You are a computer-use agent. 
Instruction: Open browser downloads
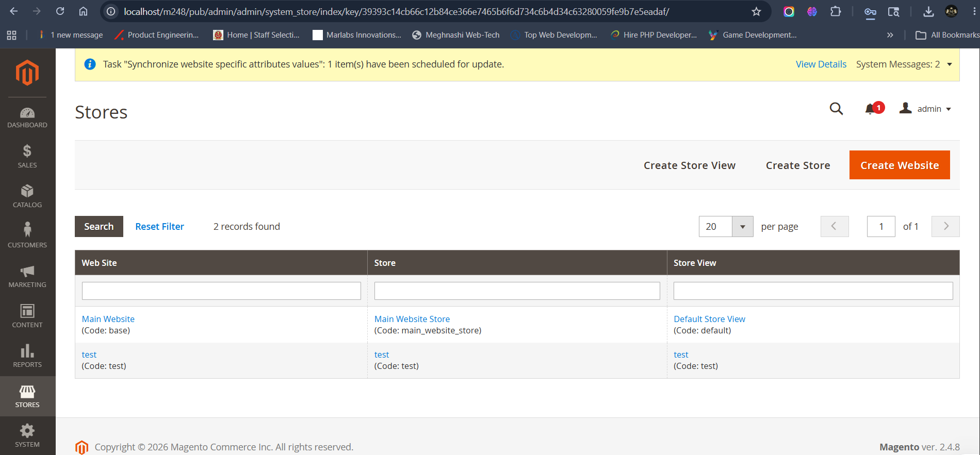tap(928, 11)
